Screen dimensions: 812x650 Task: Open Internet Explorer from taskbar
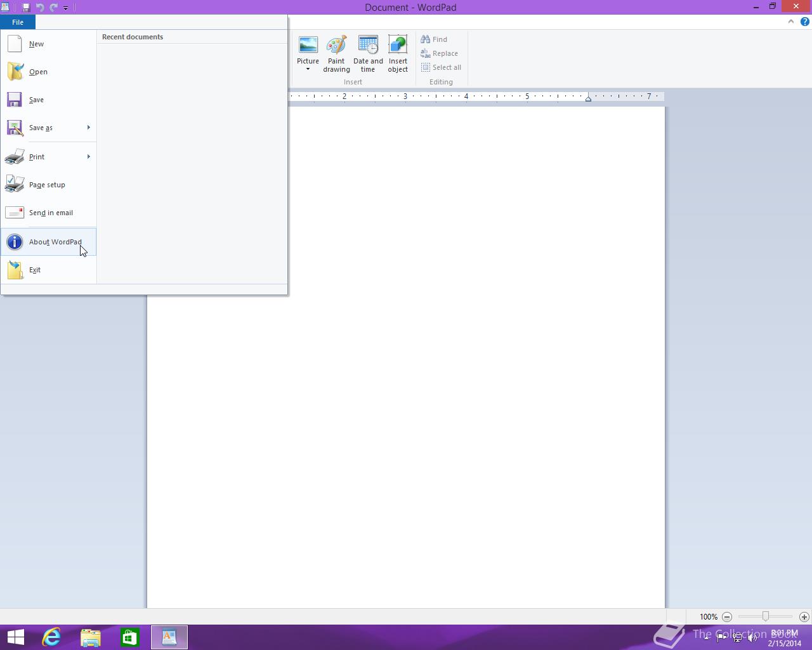point(51,637)
